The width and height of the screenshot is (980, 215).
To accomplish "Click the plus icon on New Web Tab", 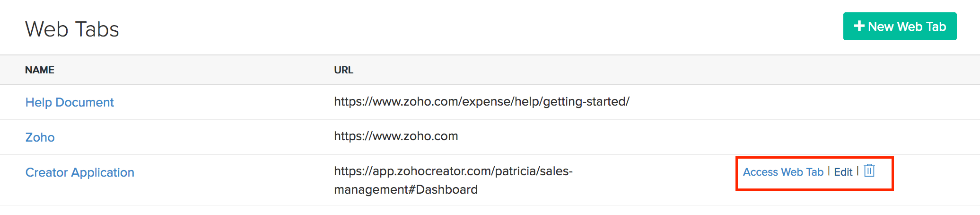I will [x=859, y=26].
